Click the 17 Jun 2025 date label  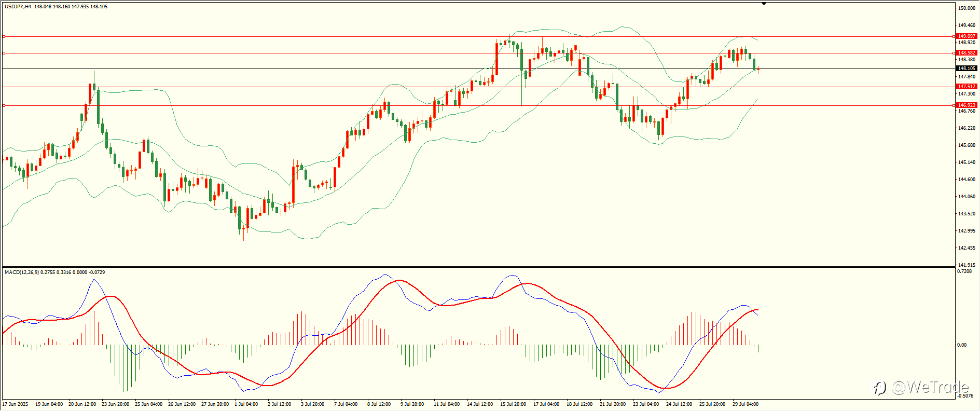tap(16, 404)
